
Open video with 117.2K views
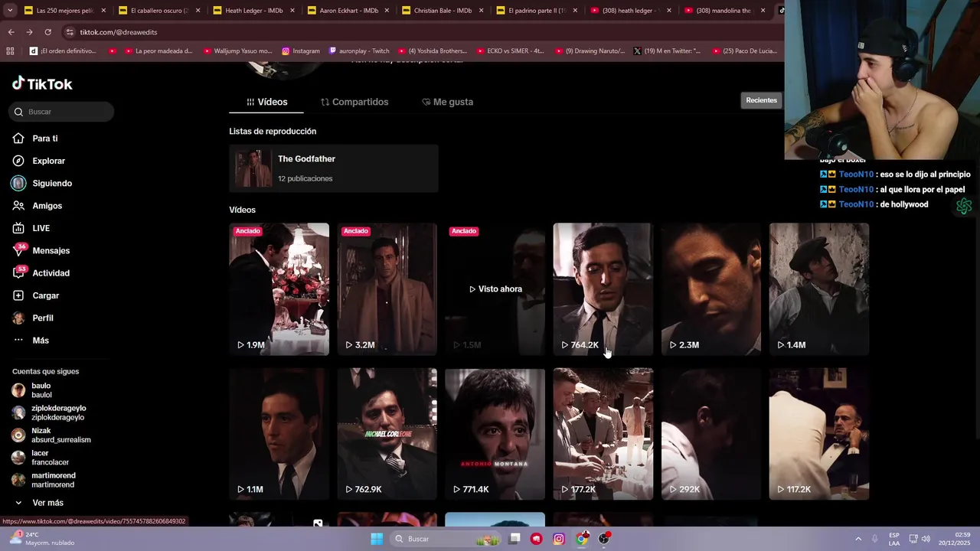tap(819, 434)
